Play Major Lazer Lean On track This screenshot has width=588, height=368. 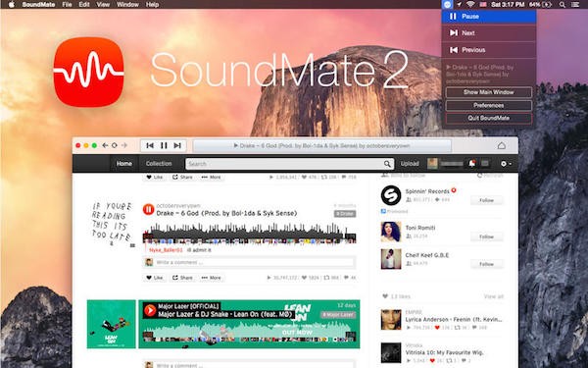click(x=150, y=310)
